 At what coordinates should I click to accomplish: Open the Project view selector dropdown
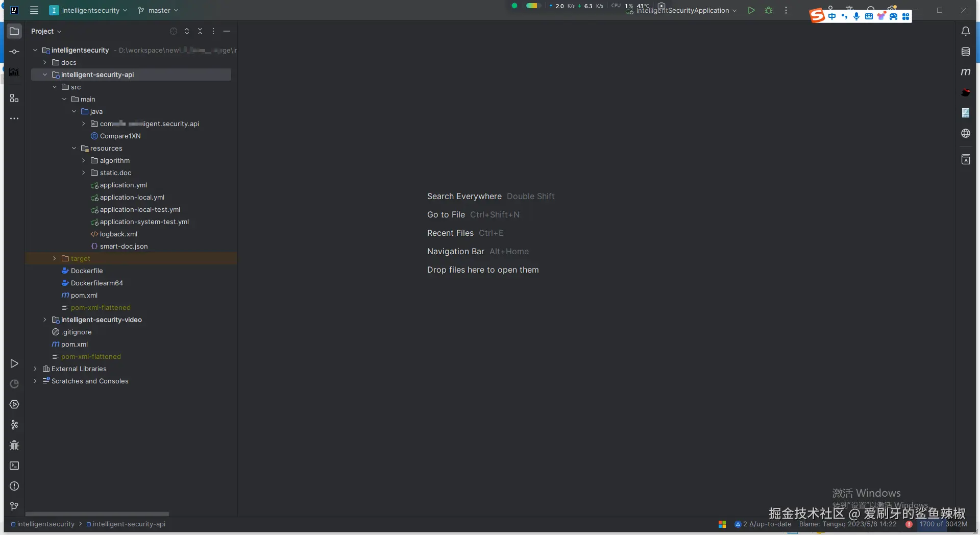(46, 31)
